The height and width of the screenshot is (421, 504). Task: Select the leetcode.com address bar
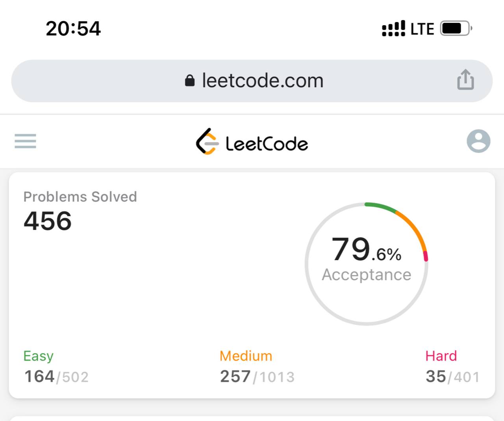(x=252, y=81)
